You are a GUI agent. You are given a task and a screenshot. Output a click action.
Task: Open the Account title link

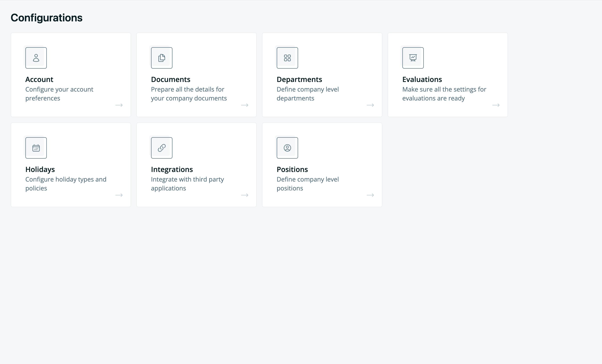[39, 79]
